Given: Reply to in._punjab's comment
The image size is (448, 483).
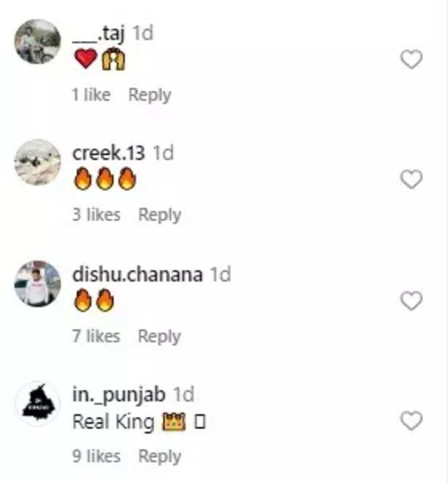Looking at the screenshot, I should (x=159, y=457).
